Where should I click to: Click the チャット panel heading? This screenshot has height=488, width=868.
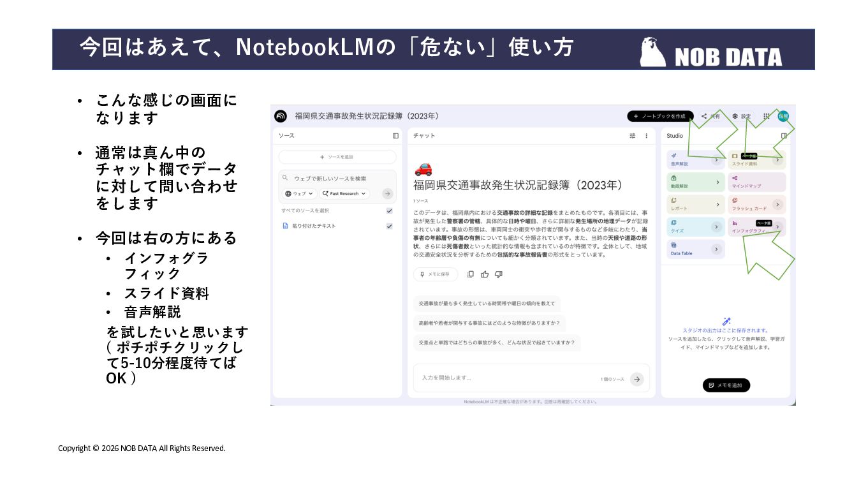(x=424, y=136)
